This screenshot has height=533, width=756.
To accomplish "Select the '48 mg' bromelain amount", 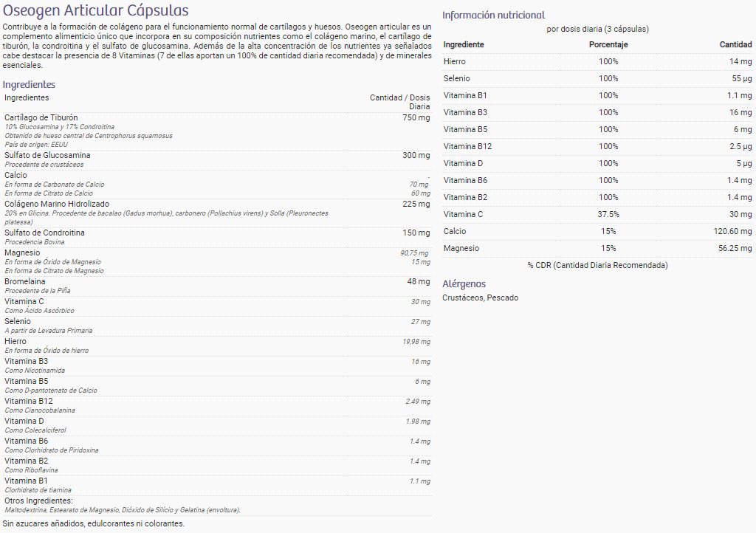I will tap(419, 281).
